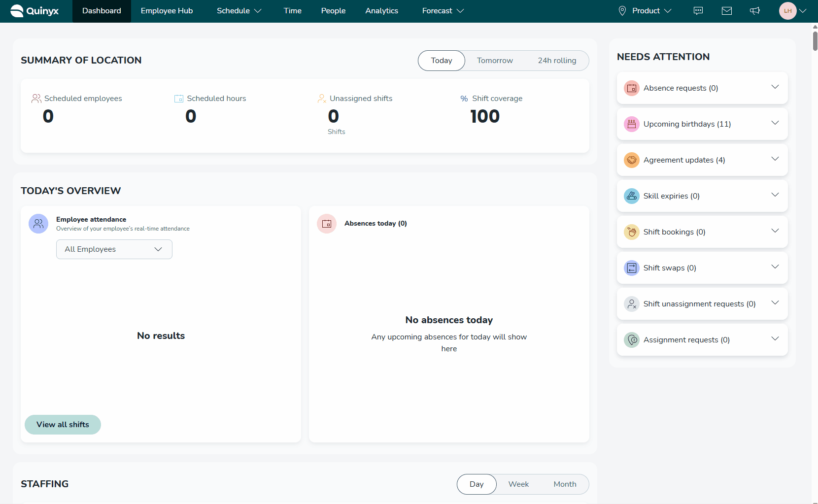Click the Upcoming birthdays cake icon
This screenshot has width=818, height=504.
coord(631,124)
